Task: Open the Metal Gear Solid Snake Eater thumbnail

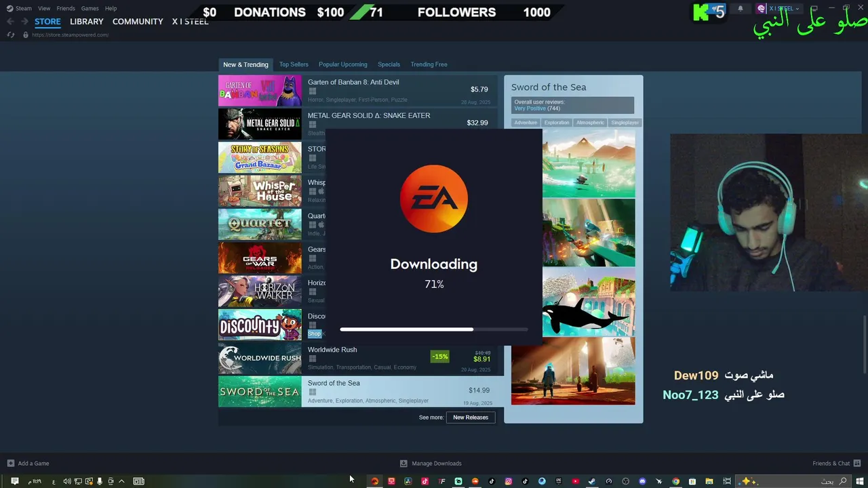Action: click(x=260, y=123)
